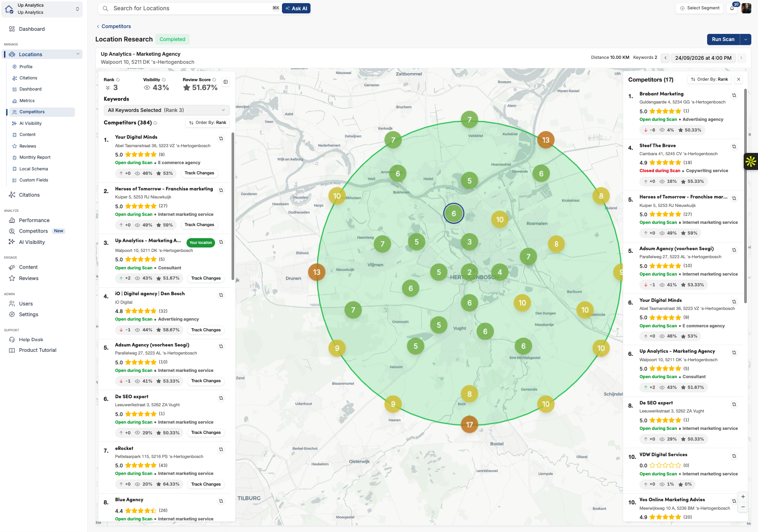Click the Run Scan button

723,40
